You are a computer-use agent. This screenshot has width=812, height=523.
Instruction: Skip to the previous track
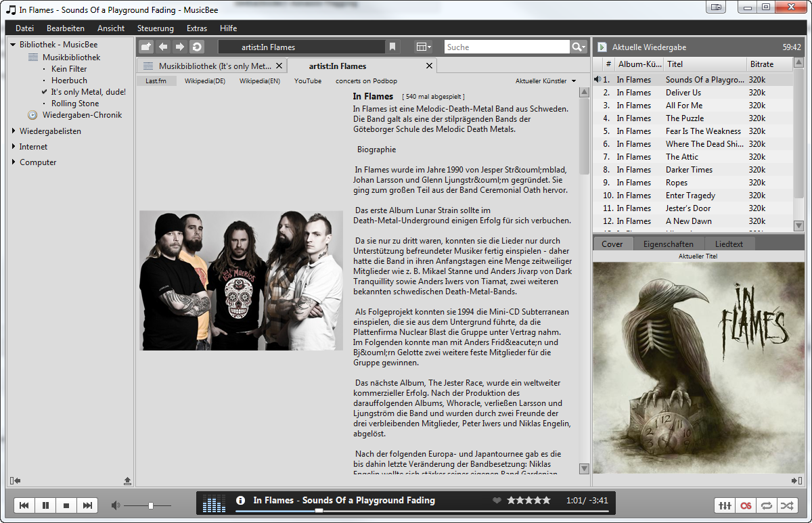(24, 505)
